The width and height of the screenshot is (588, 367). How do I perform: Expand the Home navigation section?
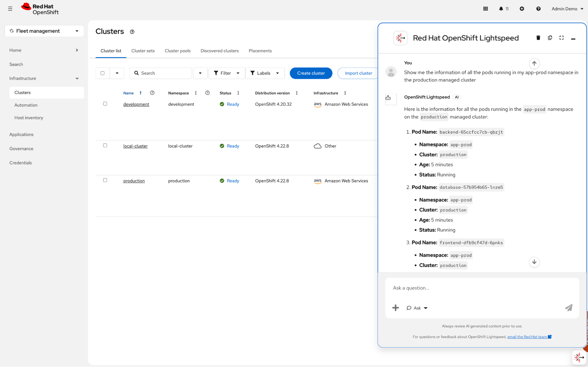tap(44, 50)
